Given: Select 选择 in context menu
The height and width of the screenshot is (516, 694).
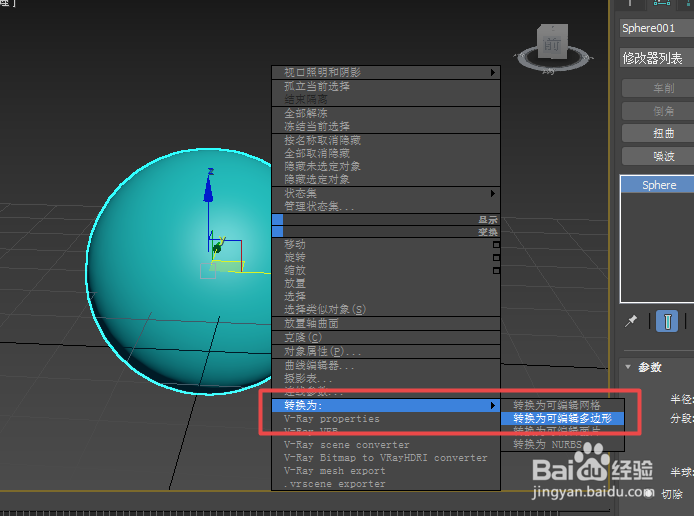Looking at the screenshot, I should click(x=386, y=296).
